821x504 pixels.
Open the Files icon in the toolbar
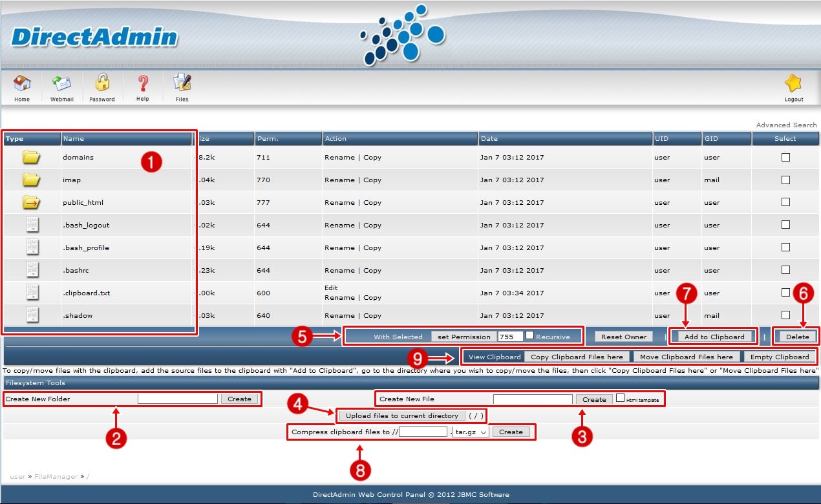pyautogui.click(x=182, y=83)
